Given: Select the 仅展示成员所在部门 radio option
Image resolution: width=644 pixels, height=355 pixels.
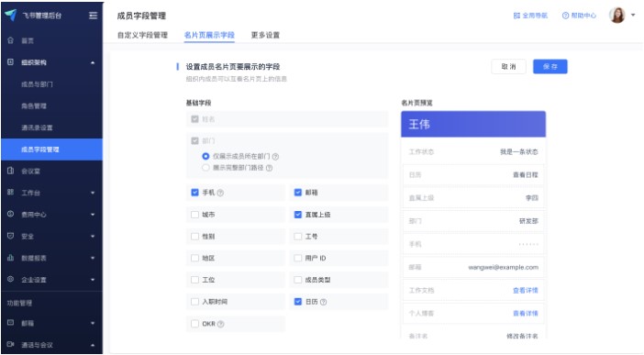Looking at the screenshot, I should pos(205,156).
